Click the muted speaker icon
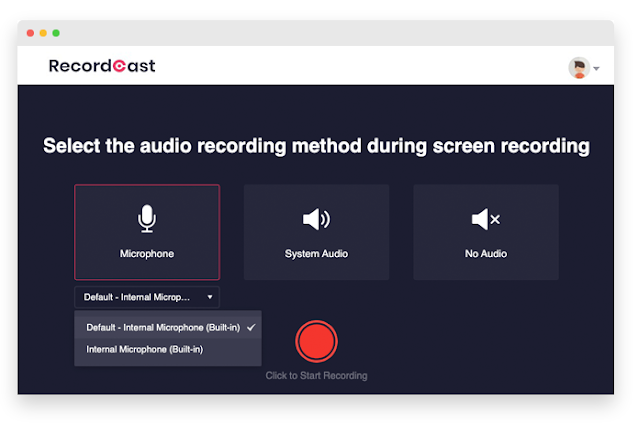The width and height of the screenshot is (638, 436). [486, 219]
